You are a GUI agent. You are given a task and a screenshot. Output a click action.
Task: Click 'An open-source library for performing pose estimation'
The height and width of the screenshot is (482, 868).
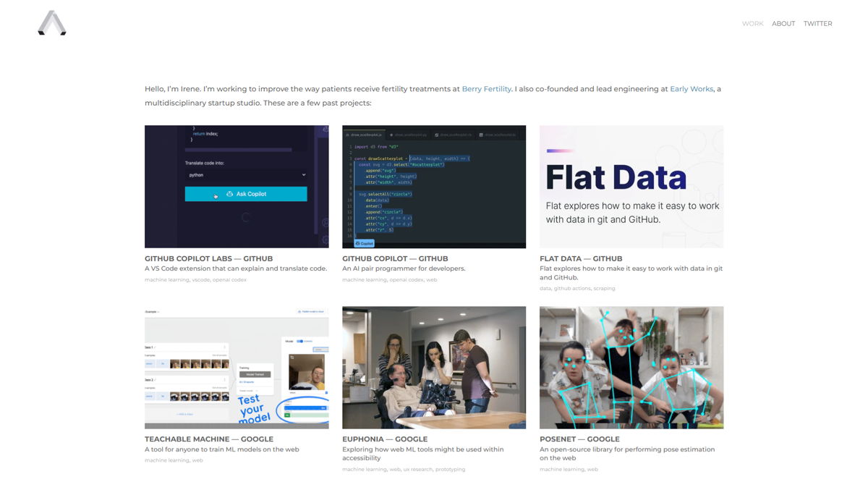tap(627, 454)
